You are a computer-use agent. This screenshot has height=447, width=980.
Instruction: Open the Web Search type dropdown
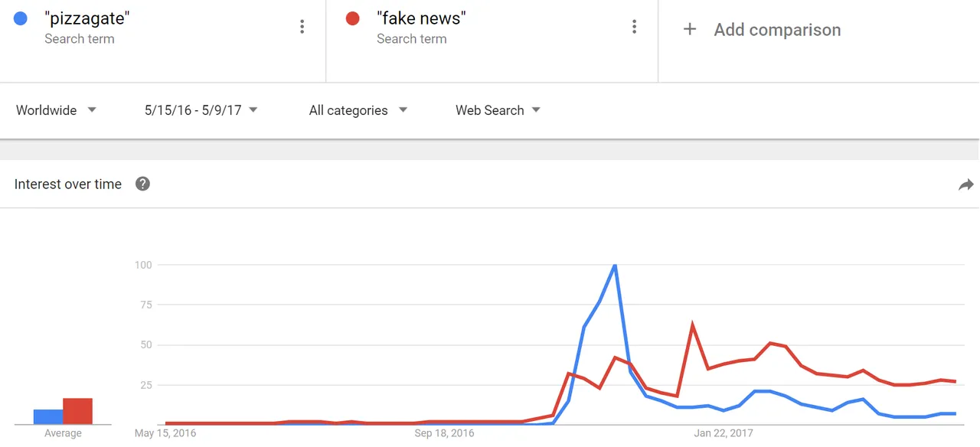coord(498,110)
